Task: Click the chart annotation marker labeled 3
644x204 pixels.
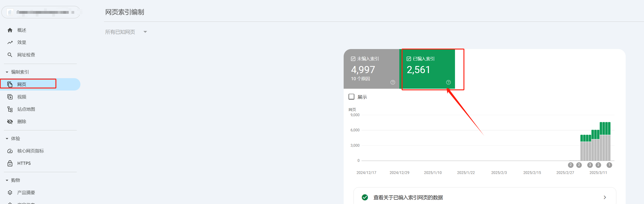Action: point(590,165)
